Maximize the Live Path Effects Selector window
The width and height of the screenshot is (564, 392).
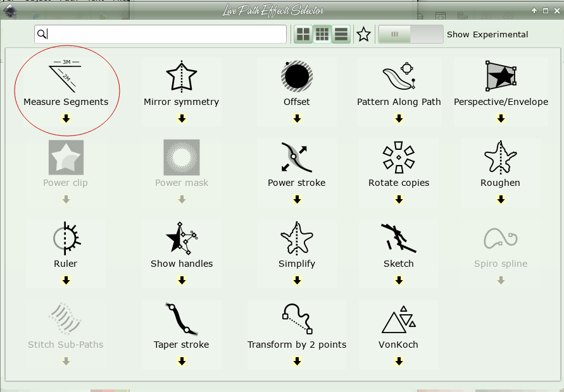pyautogui.click(x=546, y=11)
